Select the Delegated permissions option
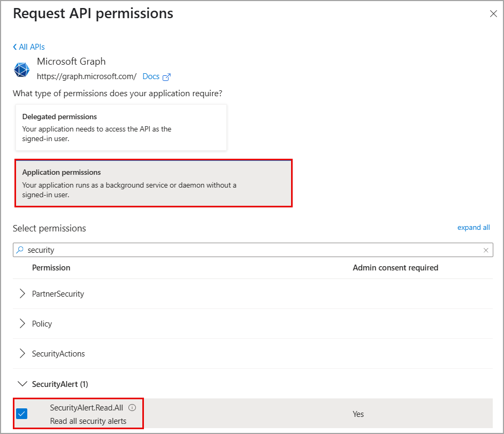Image resolution: width=504 pixels, height=434 pixels. coord(121,127)
